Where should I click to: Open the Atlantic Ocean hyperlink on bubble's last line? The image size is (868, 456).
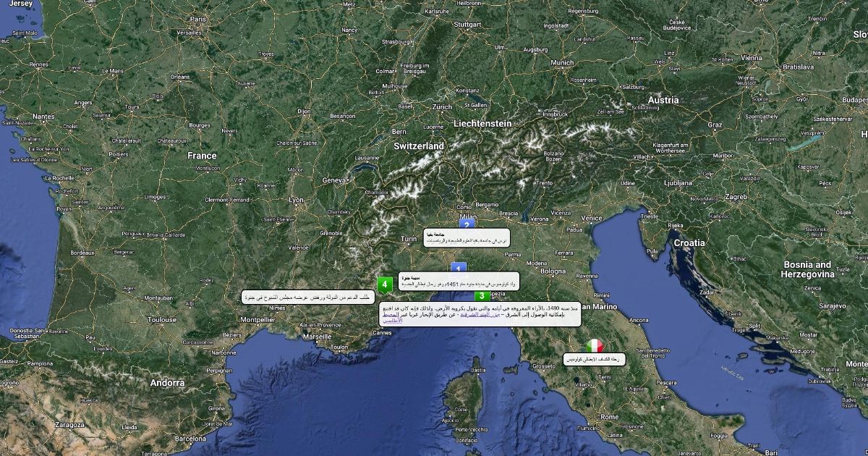393,321
